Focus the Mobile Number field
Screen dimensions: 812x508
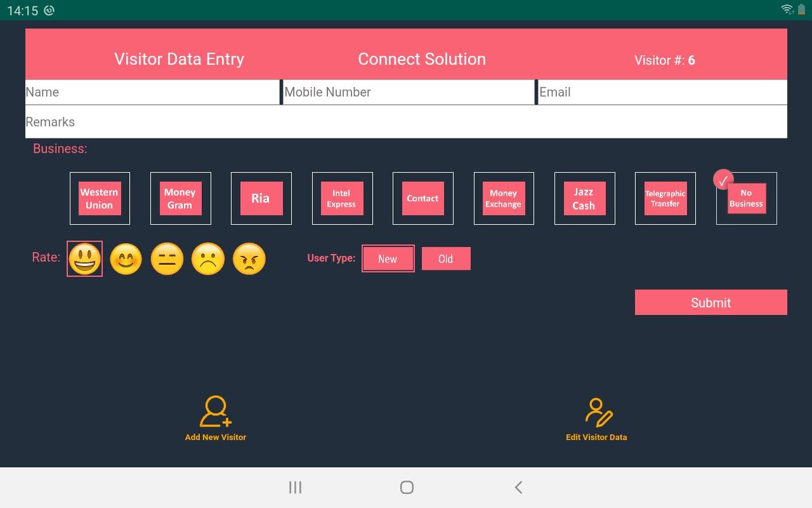[x=409, y=92]
